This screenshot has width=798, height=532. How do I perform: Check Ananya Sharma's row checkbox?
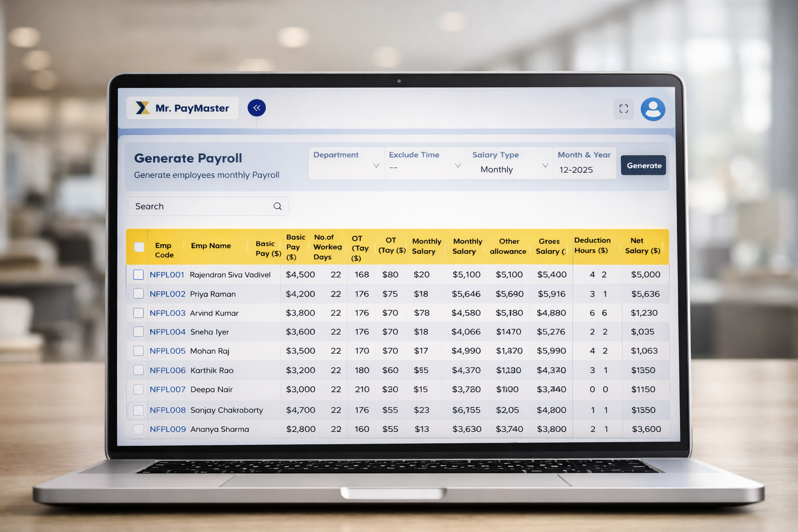coord(138,429)
